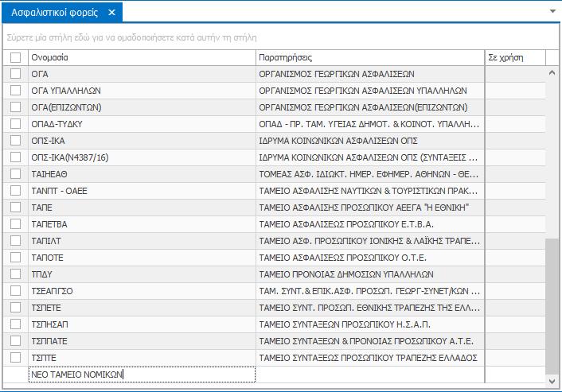Sort by Σε χρήση column header

click(515, 57)
